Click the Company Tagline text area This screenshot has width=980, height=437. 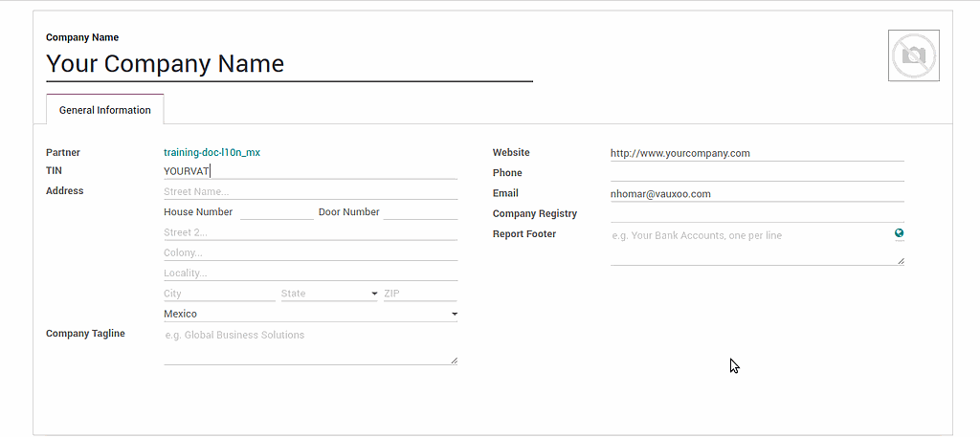[310, 345]
